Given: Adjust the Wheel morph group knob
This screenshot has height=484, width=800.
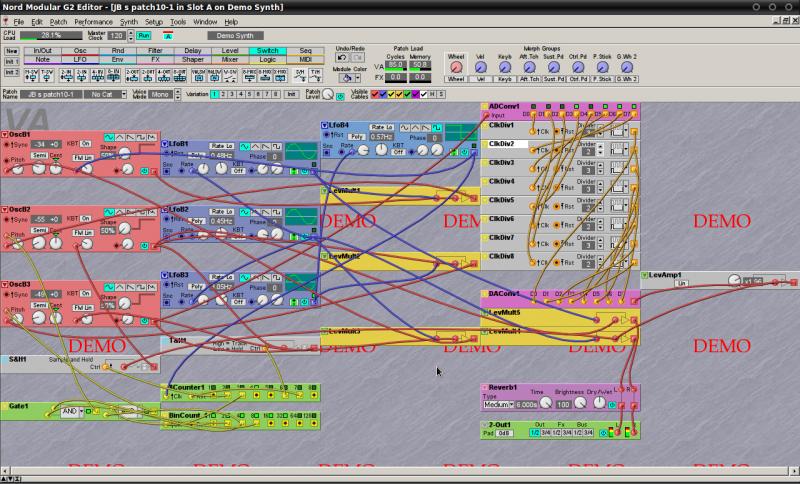Looking at the screenshot, I should (x=456, y=67).
